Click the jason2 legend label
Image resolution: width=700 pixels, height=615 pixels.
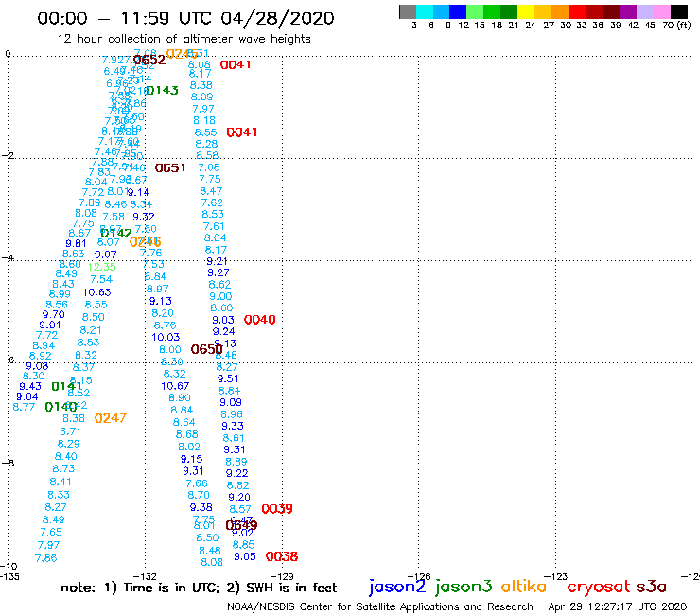click(397, 587)
